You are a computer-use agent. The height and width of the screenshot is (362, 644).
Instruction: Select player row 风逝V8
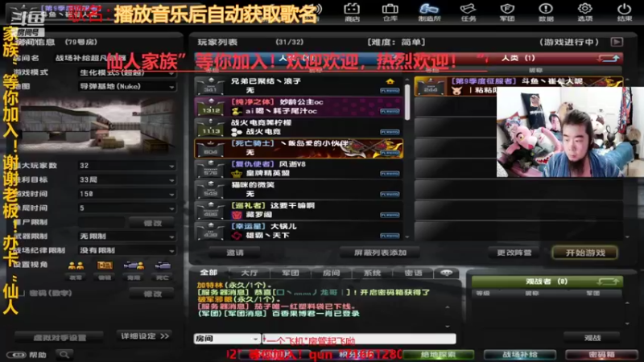coord(299,169)
